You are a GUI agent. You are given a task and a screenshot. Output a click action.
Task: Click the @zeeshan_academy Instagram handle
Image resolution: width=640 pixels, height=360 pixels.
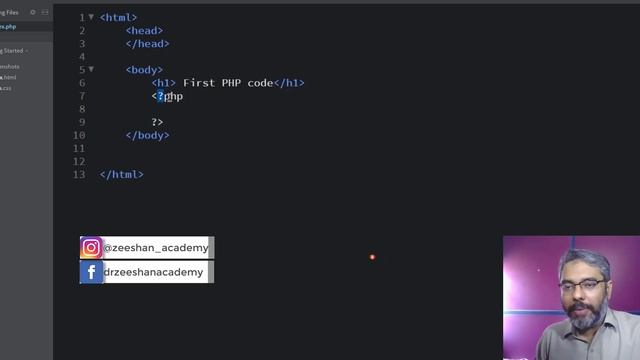(x=156, y=248)
